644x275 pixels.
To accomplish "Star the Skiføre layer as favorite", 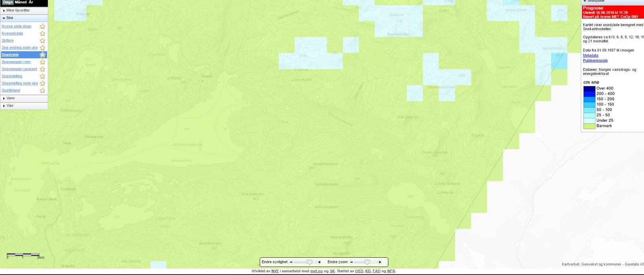I will click(42, 41).
